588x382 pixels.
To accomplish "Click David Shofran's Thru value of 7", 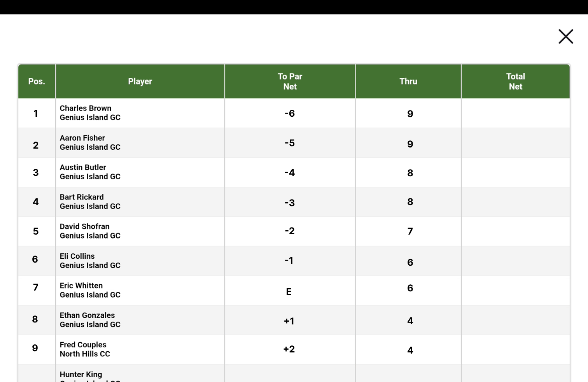I will pos(410,231).
